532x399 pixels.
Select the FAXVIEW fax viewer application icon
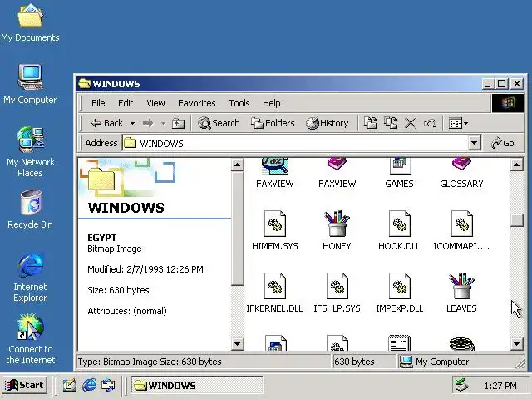pyautogui.click(x=275, y=173)
